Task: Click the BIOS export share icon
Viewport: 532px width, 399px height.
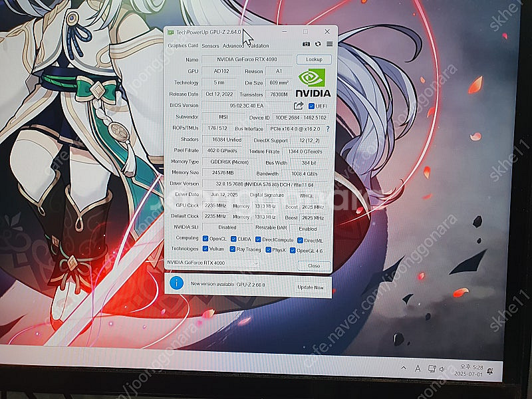Action: [x=298, y=106]
